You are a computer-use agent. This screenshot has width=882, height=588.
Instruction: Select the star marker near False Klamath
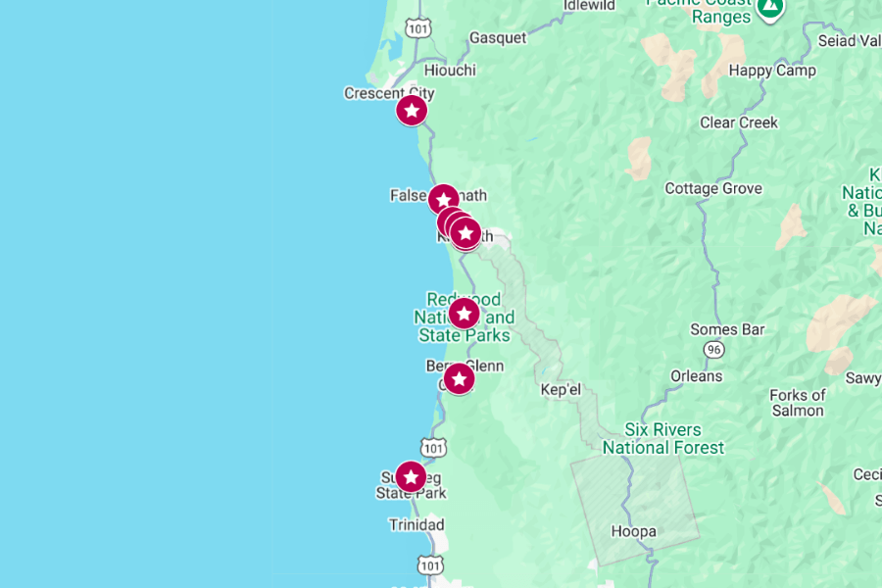(443, 199)
